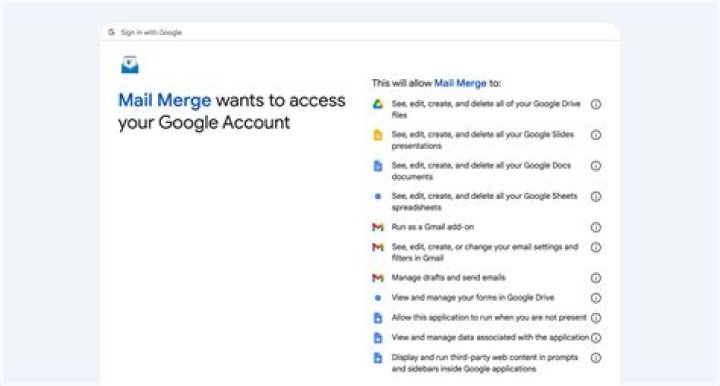Click text 'View and manage your forms in Google Drive'
The image size is (720, 386).
tap(472, 297)
